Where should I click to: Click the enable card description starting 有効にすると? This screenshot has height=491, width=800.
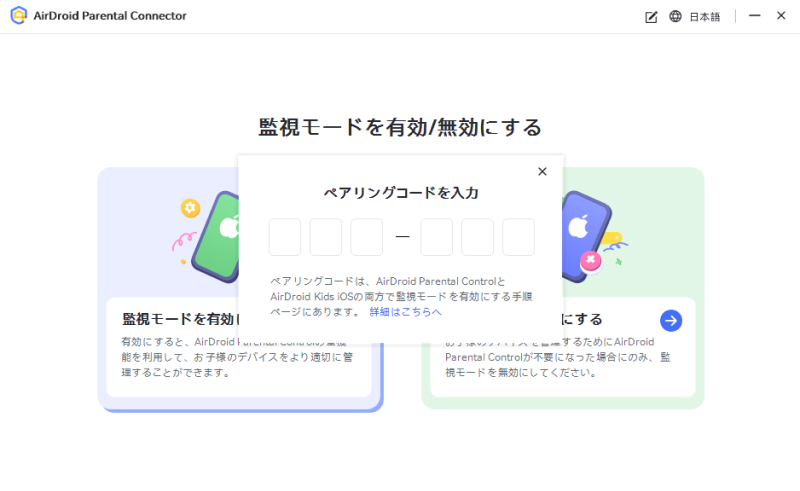(237, 357)
